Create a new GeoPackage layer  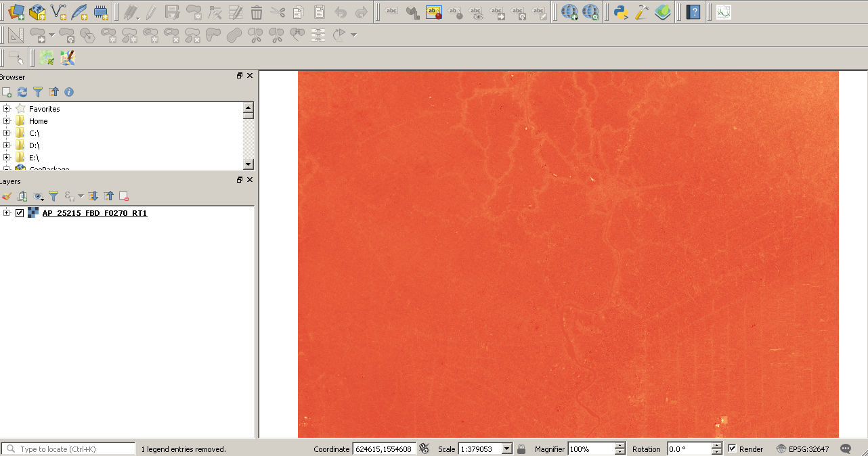click(x=37, y=12)
